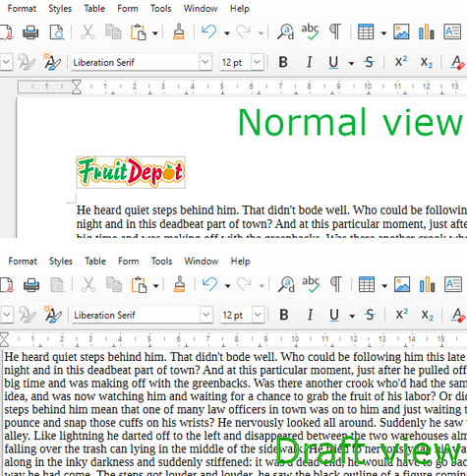This screenshot has width=467, height=476.
Task: Click the Print icon in the Draft view window
Action: pos(31,285)
